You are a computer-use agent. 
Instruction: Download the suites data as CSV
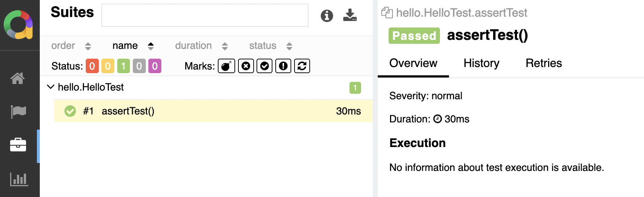(x=350, y=15)
